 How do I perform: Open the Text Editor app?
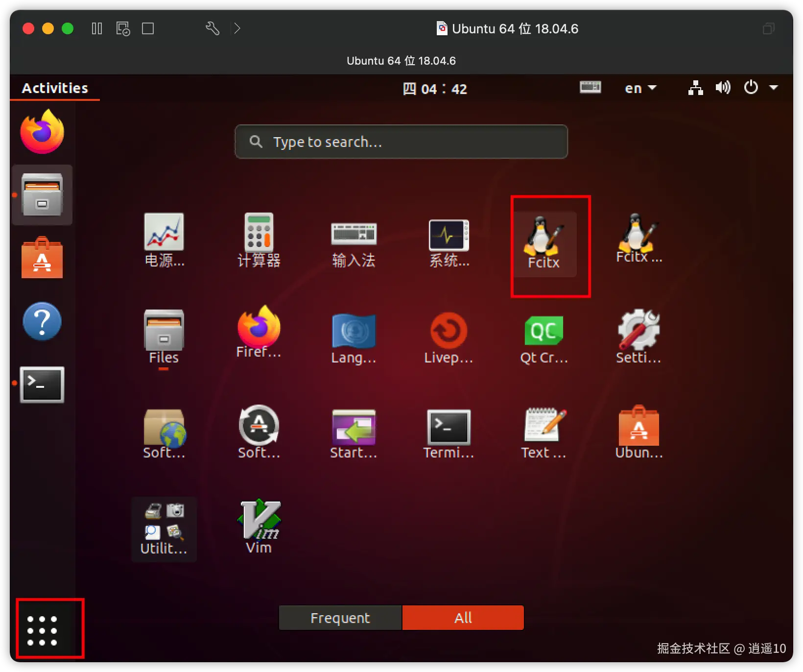[x=544, y=434]
